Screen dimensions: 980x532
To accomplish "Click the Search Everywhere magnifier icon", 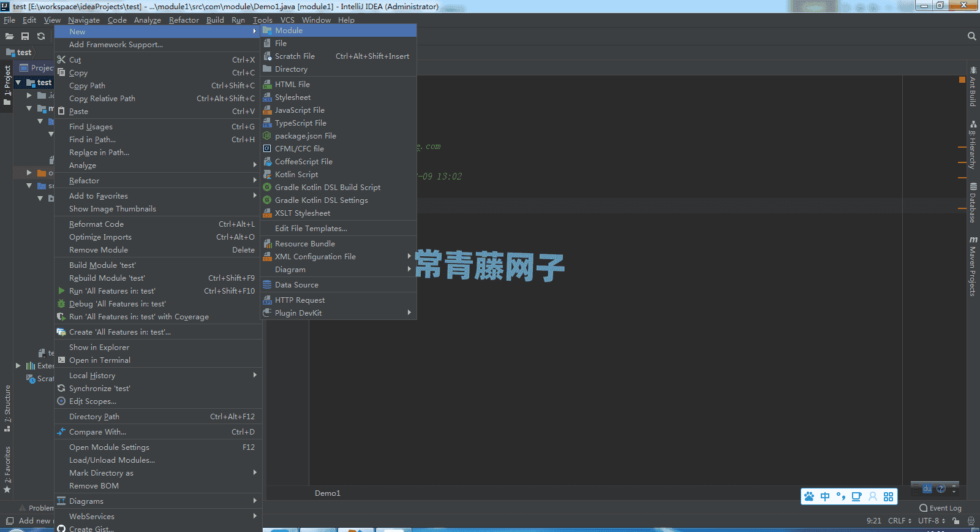I will click(971, 36).
